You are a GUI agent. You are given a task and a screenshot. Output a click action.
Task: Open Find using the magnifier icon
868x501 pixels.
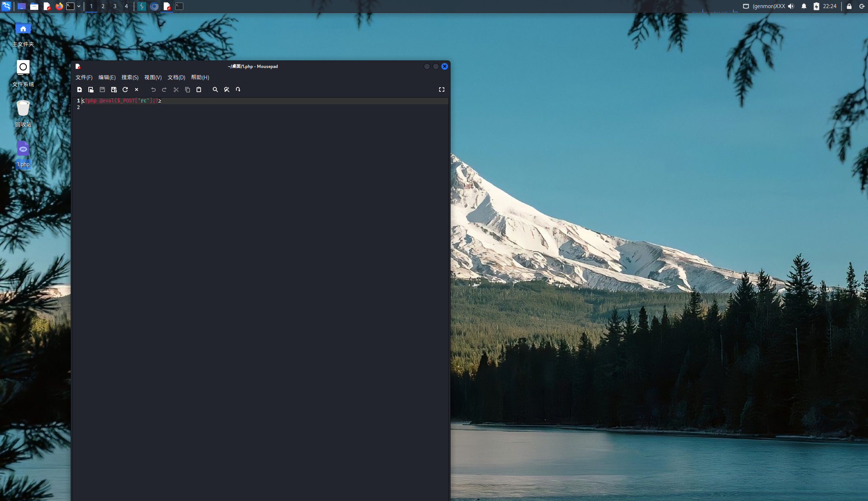(215, 90)
